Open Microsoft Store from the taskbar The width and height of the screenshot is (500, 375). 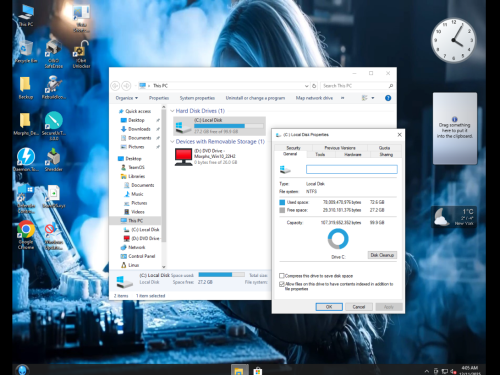click(x=257, y=371)
